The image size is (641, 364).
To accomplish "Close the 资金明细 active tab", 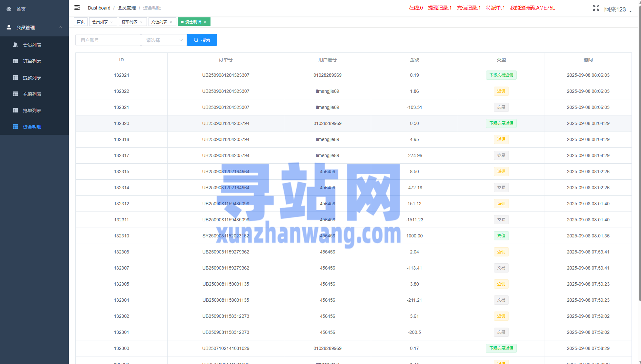I will [205, 22].
